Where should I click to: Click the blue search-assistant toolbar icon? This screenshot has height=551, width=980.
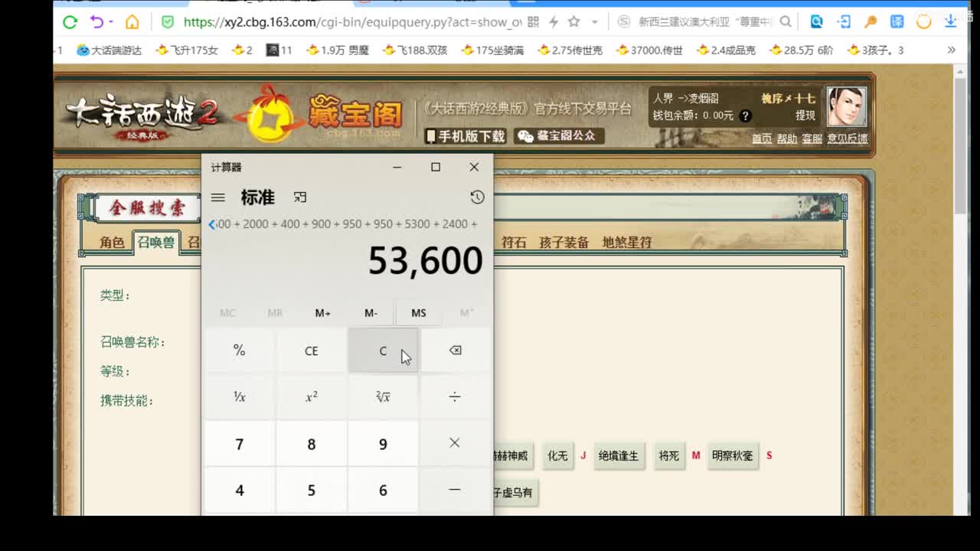tap(817, 21)
